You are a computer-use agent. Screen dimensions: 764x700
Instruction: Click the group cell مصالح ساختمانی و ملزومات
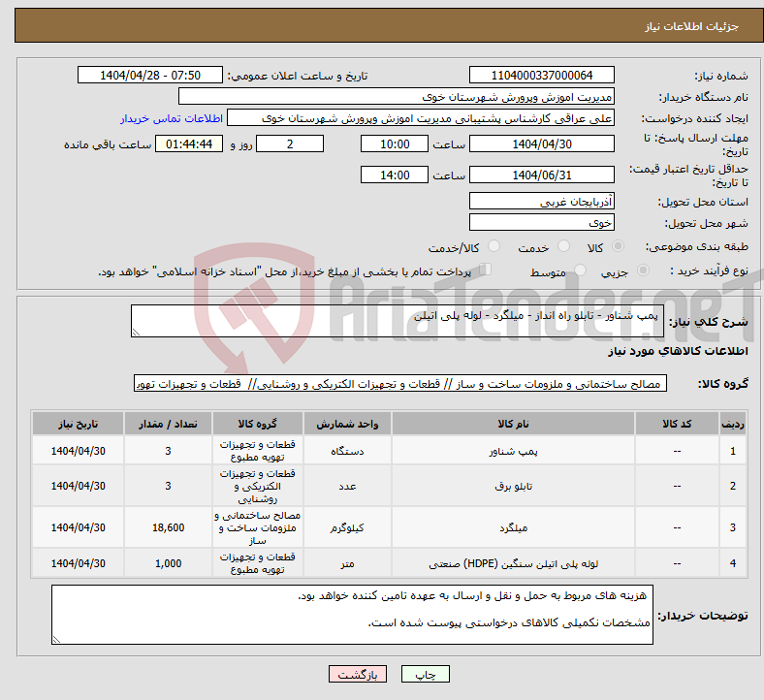click(x=258, y=527)
